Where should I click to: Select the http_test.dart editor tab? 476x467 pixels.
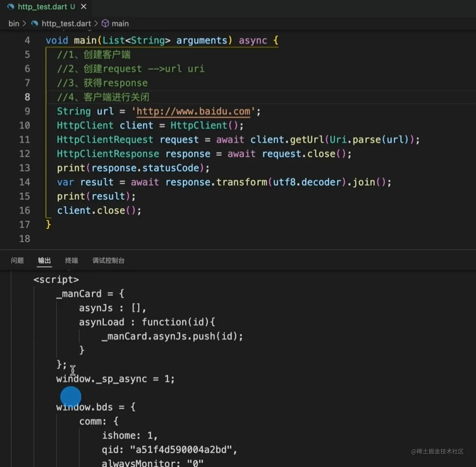[47, 7]
